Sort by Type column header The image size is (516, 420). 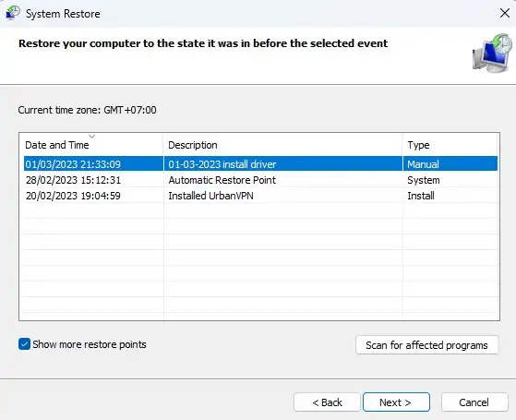(450, 145)
